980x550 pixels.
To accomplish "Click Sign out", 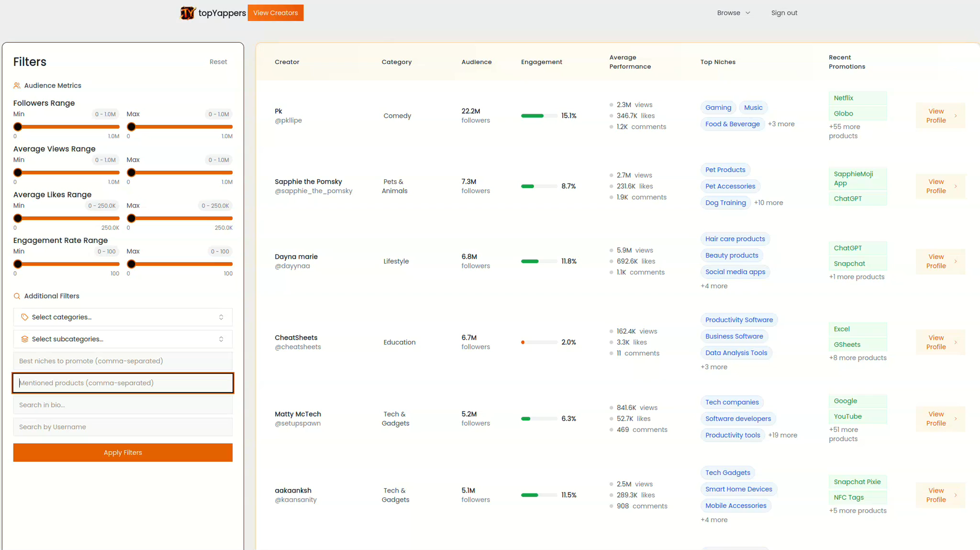I will pos(784,13).
